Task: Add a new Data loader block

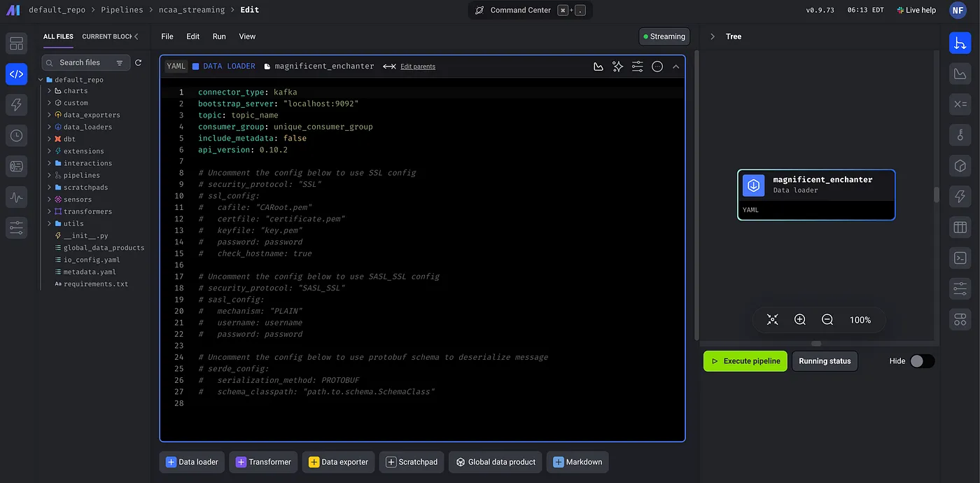Action: click(192, 462)
